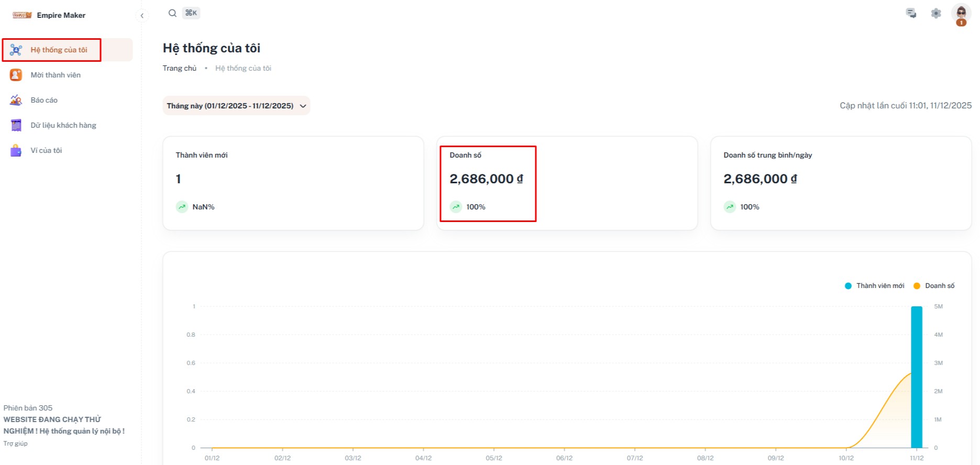
Task: Open the settings gear icon
Action: click(935, 14)
